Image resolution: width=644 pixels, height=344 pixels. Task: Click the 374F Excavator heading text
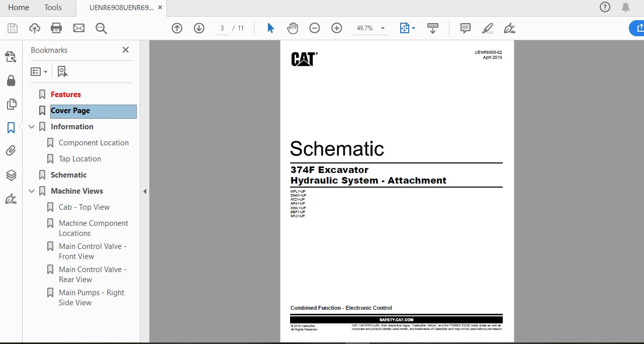coord(329,170)
